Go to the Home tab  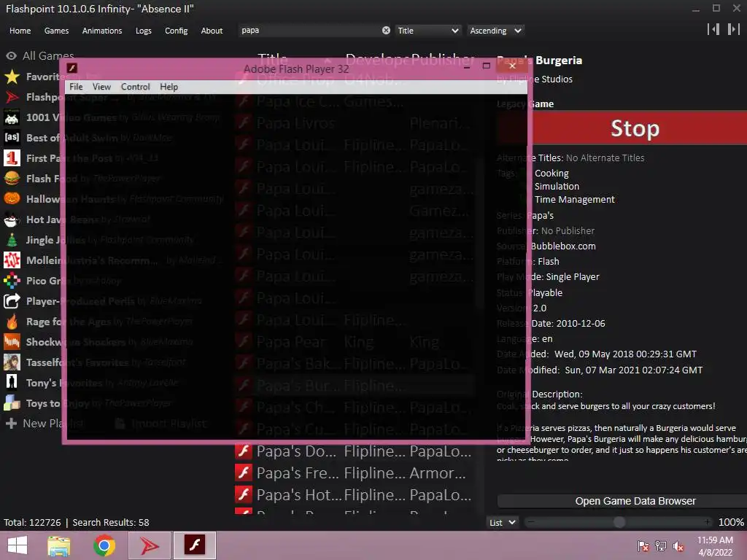point(20,31)
